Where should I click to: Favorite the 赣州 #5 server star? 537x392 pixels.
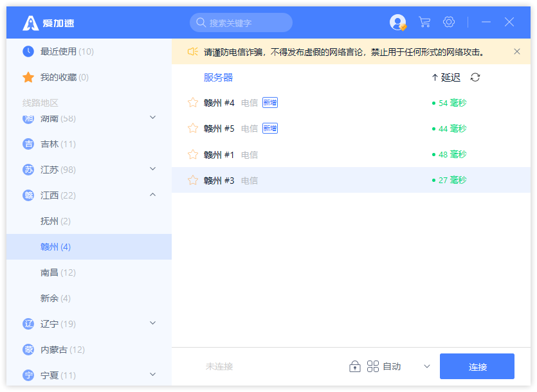pyautogui.click(x=193, y=129)
